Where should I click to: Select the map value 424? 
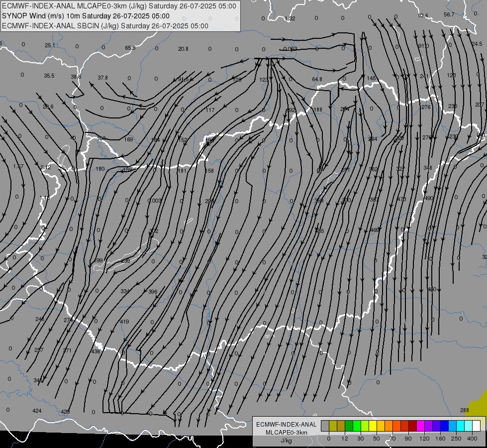coord(37,411)
